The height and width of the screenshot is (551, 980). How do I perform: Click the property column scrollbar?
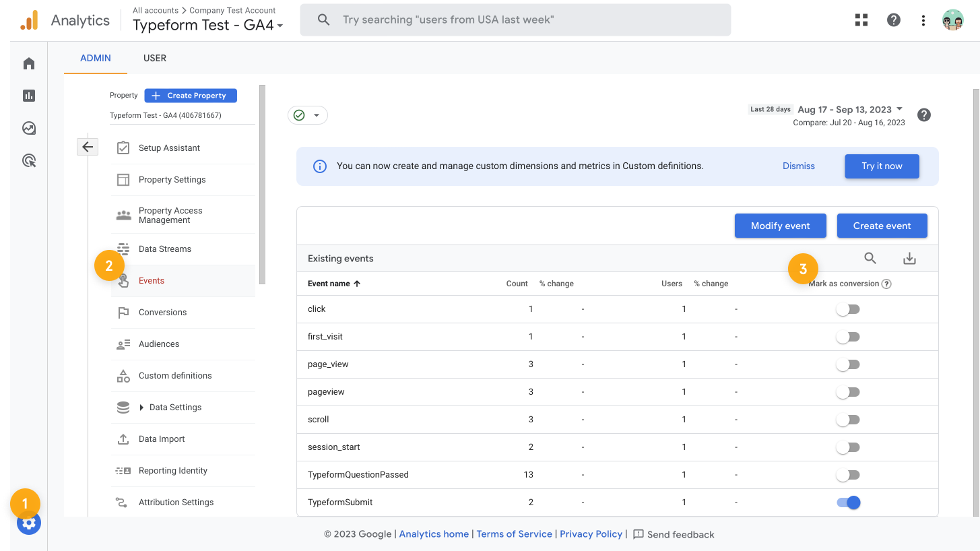pyautogui.click(x=262, y=184)
